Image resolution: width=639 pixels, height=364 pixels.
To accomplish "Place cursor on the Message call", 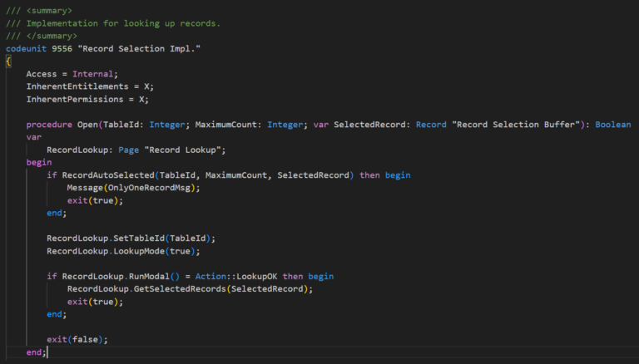I will click(x=87, y=188).
